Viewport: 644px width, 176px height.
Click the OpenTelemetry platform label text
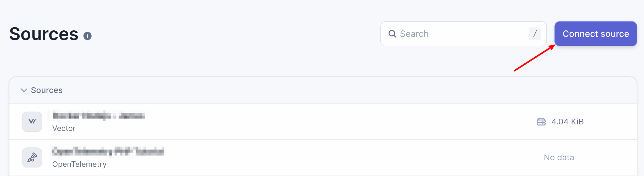click(x=79, y=164)
